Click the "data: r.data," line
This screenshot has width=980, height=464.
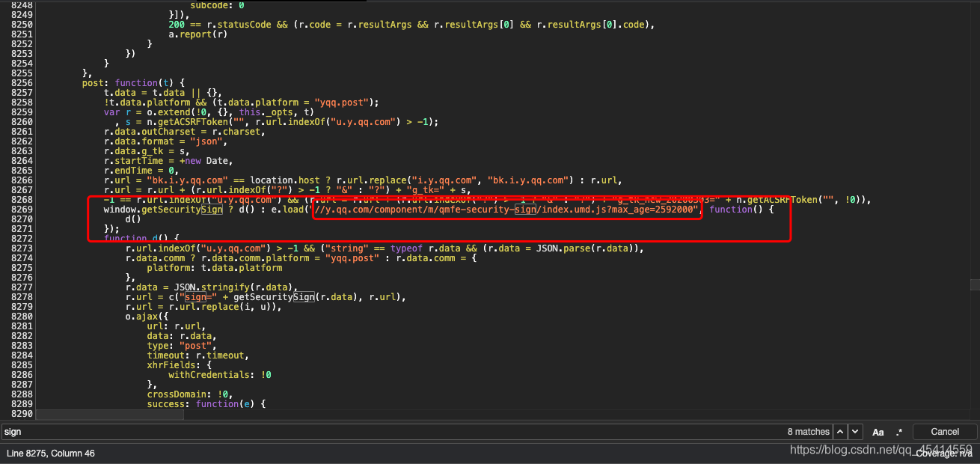[x=182, y=336]
